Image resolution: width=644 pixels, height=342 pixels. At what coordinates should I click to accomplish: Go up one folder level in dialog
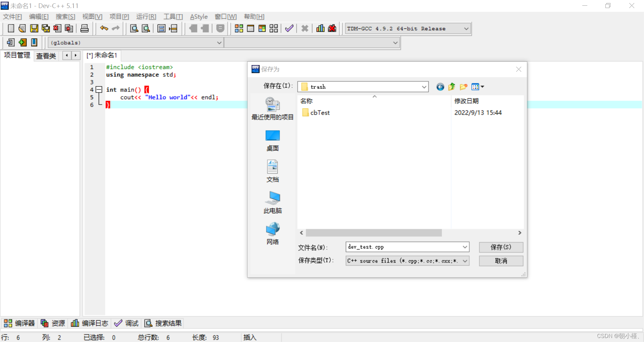pyautogui.click(x=452, y=87)
